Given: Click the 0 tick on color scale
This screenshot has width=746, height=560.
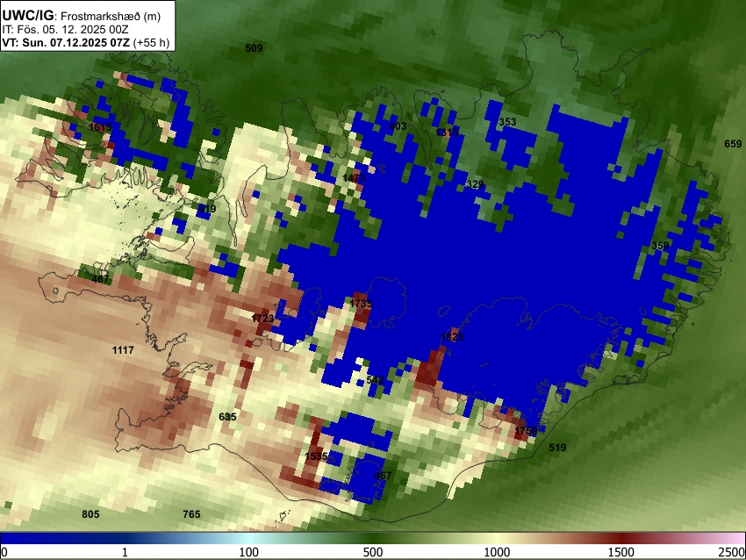Looking at the screenshot, I should (4, 552).
